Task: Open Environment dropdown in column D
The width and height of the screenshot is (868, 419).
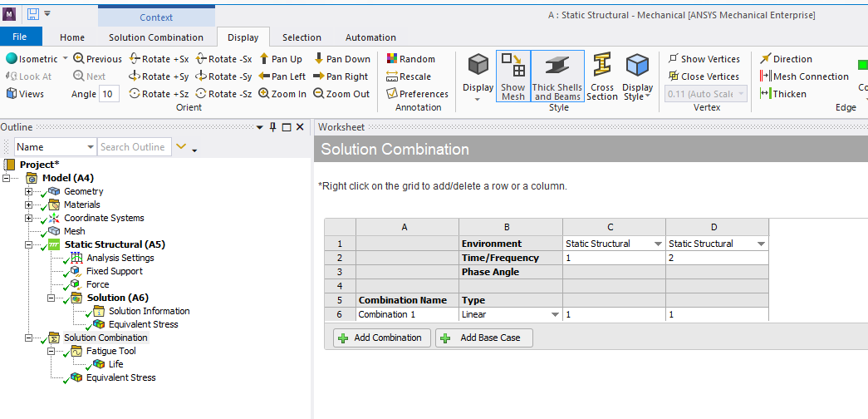Action: [761, 244]
